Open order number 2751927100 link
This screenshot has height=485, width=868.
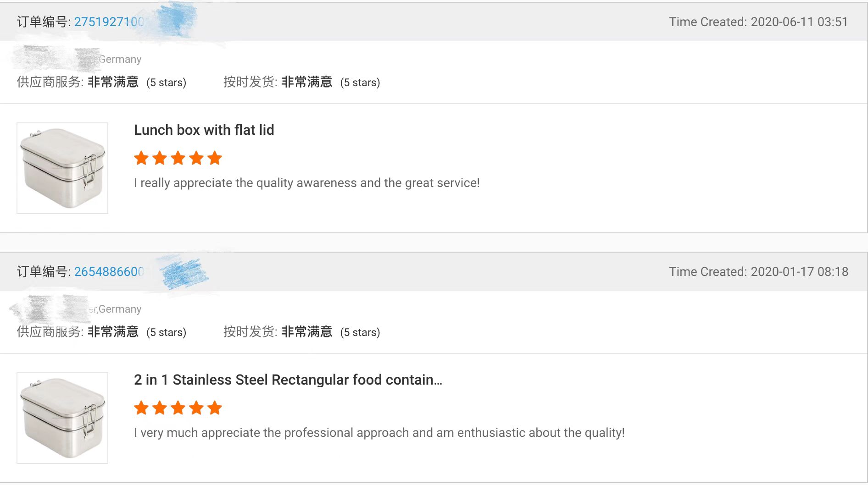(109, 22)
